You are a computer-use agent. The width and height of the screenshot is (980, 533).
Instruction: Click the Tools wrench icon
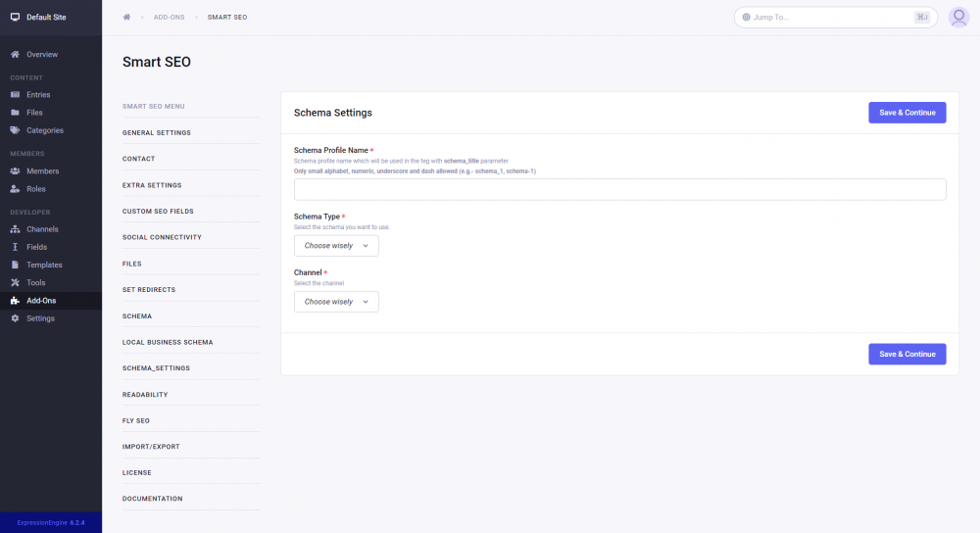coord(15,282)
